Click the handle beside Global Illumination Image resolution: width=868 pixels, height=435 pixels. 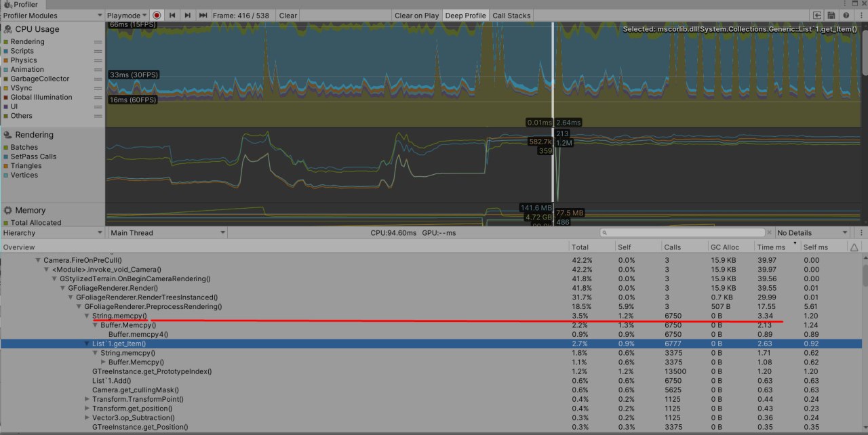click(98, 98)
